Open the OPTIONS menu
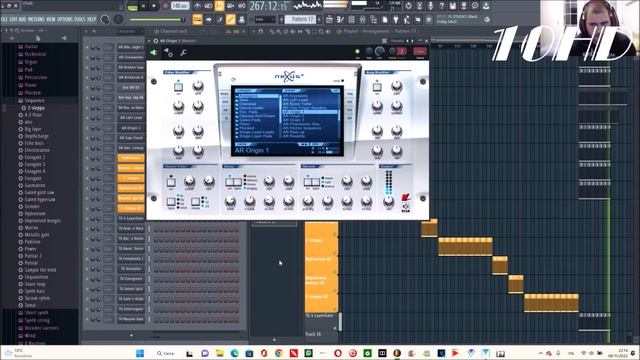The height and width of the screenshot is (360, 640). [x=65, y=19]
